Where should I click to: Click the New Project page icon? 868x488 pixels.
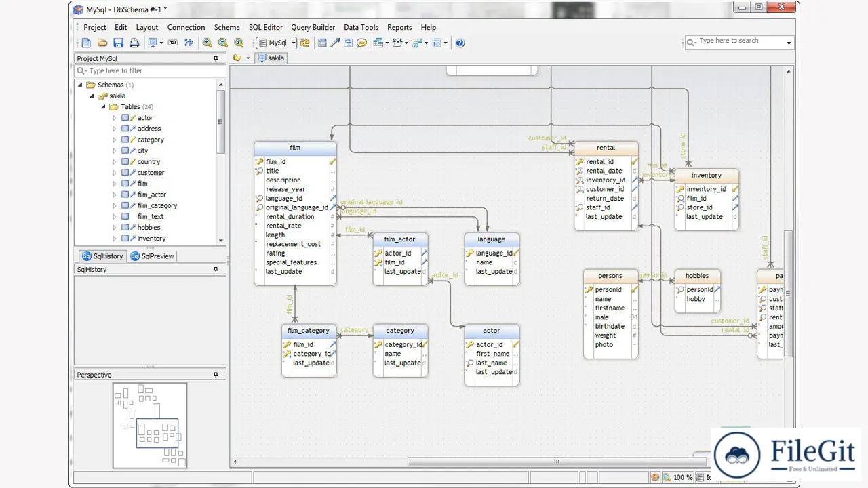pyautogui.click(x=86, y=43)
